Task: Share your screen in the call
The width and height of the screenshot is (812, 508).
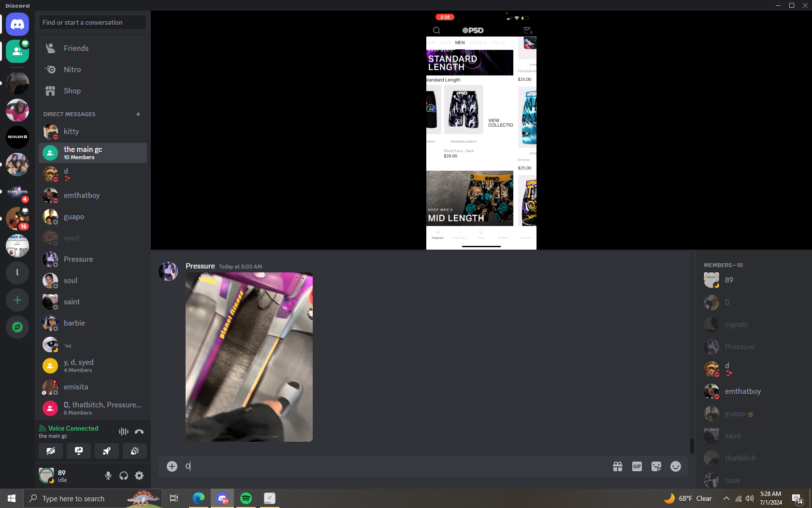Action: coord(79,451)
